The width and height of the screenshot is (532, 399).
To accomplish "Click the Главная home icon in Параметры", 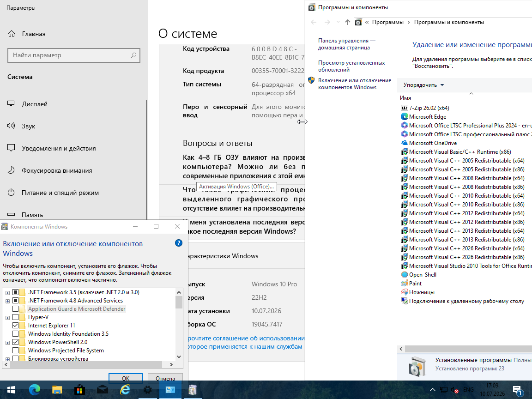I will click(12, 34).
